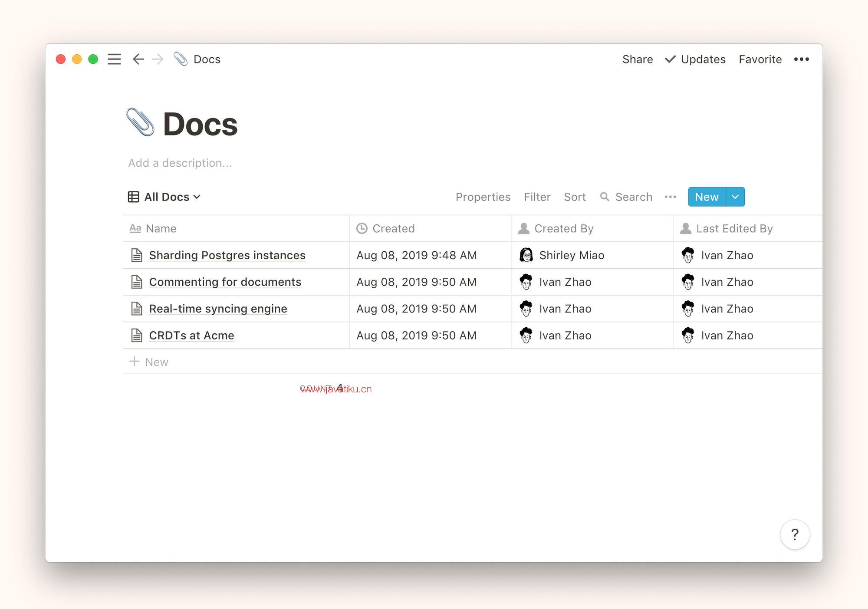
Task: Open database view more-options dots
Action: pos(670,197)
